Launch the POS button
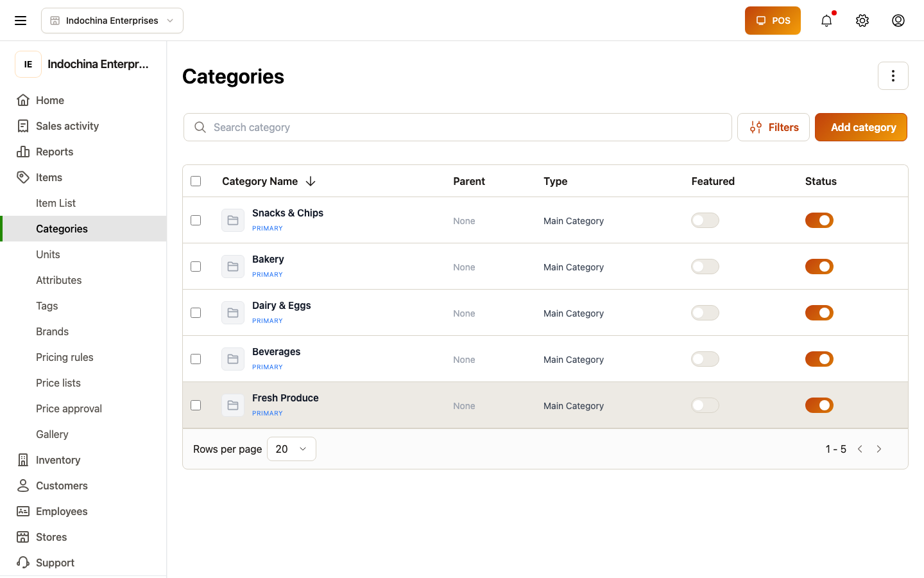 773,21
